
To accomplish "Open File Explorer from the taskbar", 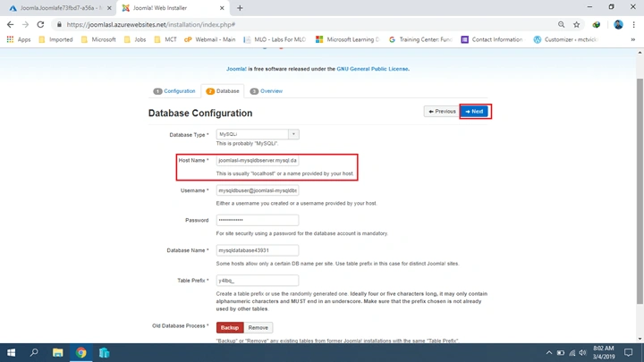I will [57, 352].
